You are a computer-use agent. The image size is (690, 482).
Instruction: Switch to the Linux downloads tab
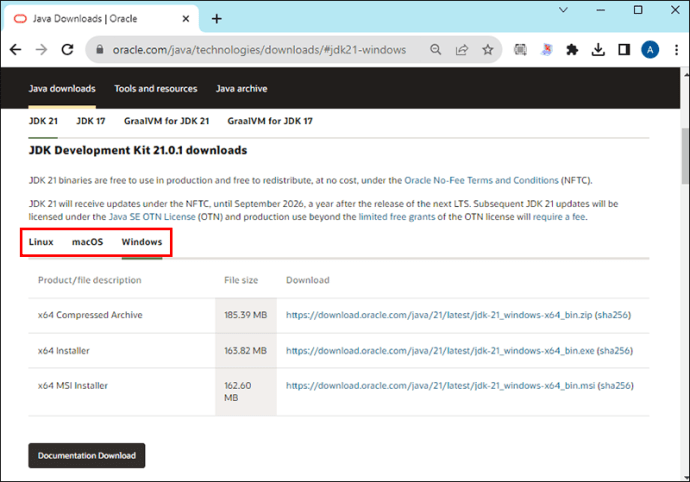click(41, 242)
